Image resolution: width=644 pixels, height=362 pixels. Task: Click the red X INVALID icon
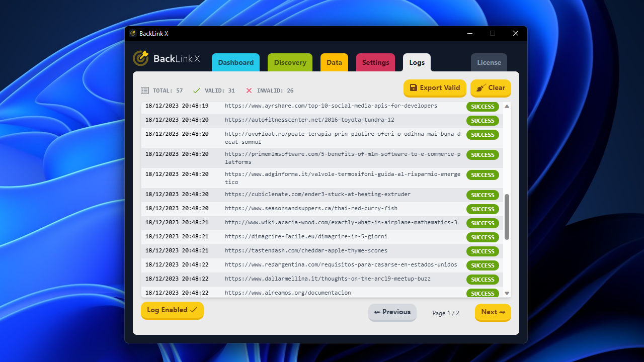pyautogui.click(x=249, y=90)
